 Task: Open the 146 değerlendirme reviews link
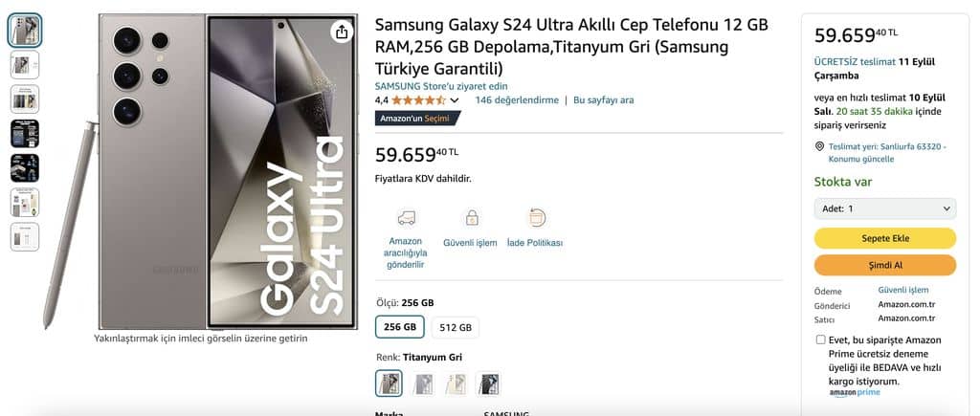[516, 100]
